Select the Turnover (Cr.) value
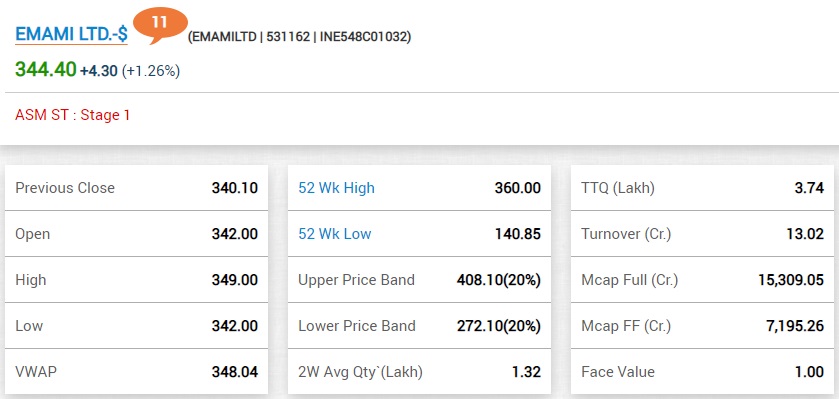Viewport: 839px width, 399px height. coord(805,234)
